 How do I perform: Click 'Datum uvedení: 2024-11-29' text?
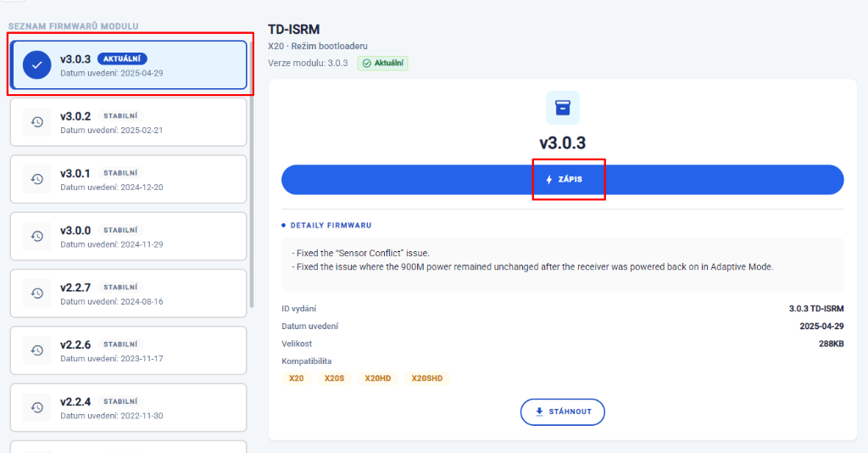point(112,244)
